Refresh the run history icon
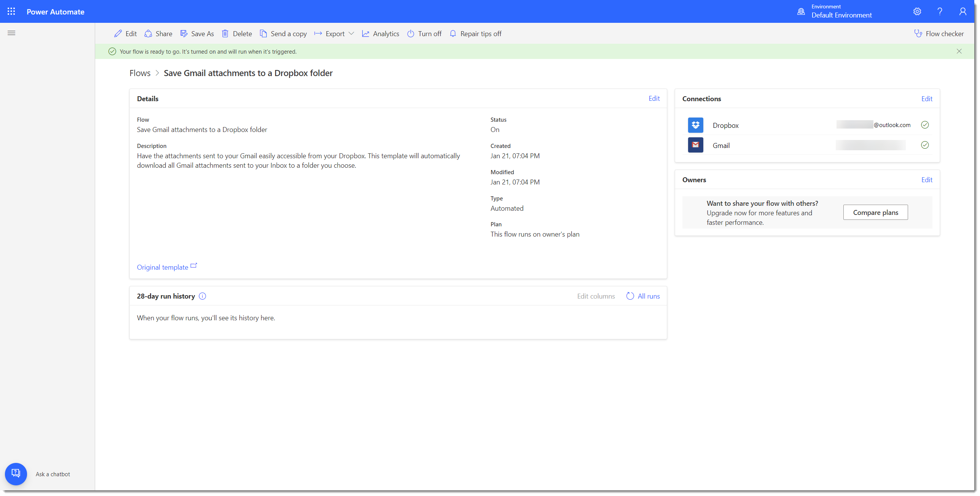980x496 pixels. (630, 296)
